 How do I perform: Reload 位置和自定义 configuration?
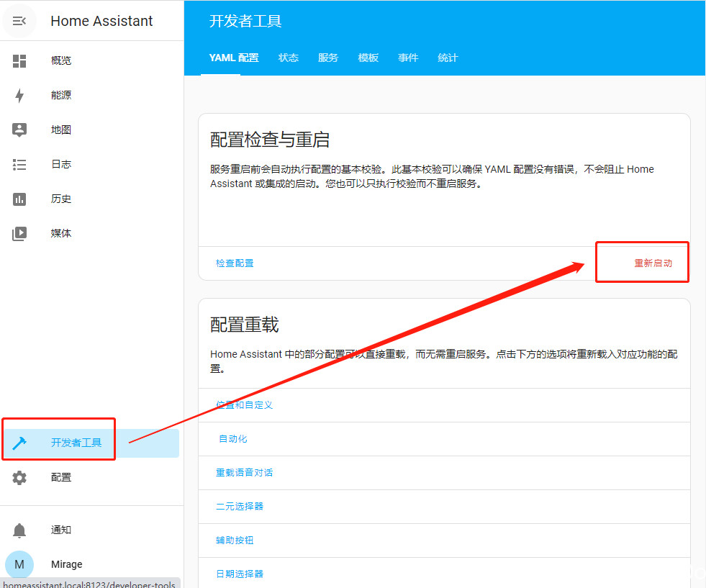[244, 405]
